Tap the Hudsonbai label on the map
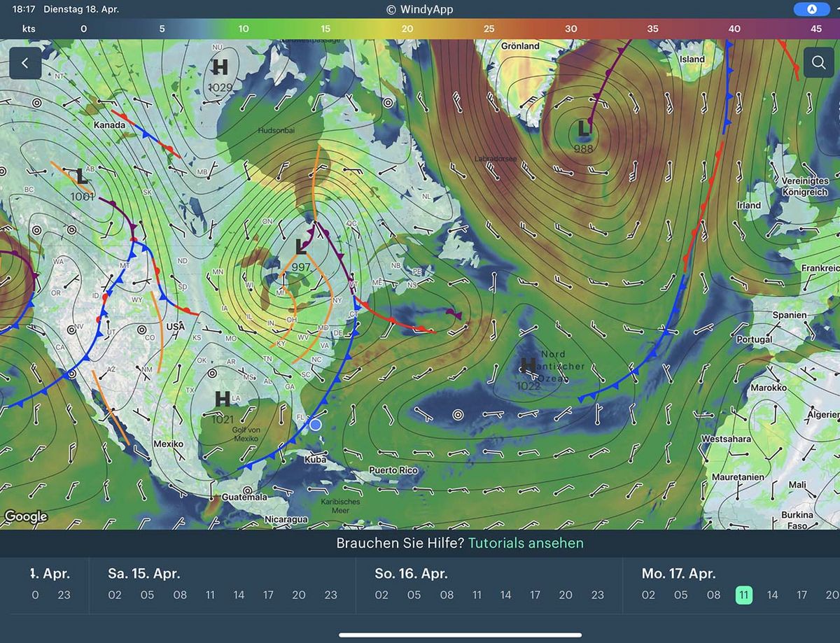Viewport: 840px width, 643px height. point(276,131)
